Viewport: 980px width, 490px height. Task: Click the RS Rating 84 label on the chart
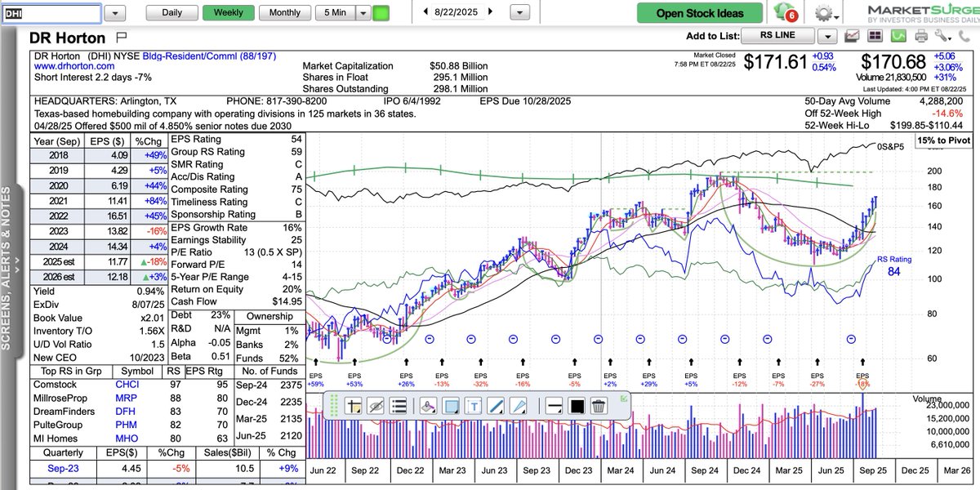[893, 265]
